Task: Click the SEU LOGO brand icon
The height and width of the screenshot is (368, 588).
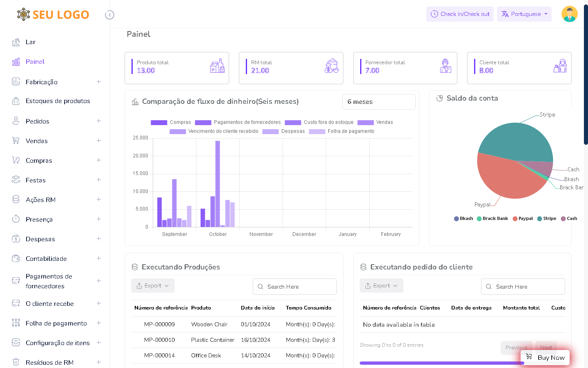Action: 24,14
